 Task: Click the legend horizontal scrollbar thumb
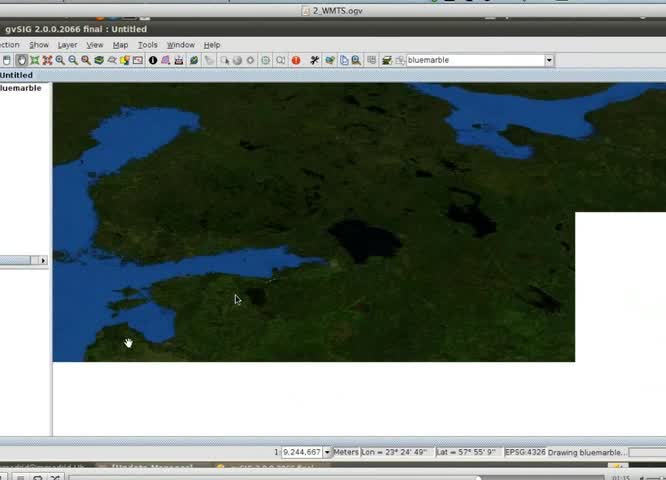(15, 260)
